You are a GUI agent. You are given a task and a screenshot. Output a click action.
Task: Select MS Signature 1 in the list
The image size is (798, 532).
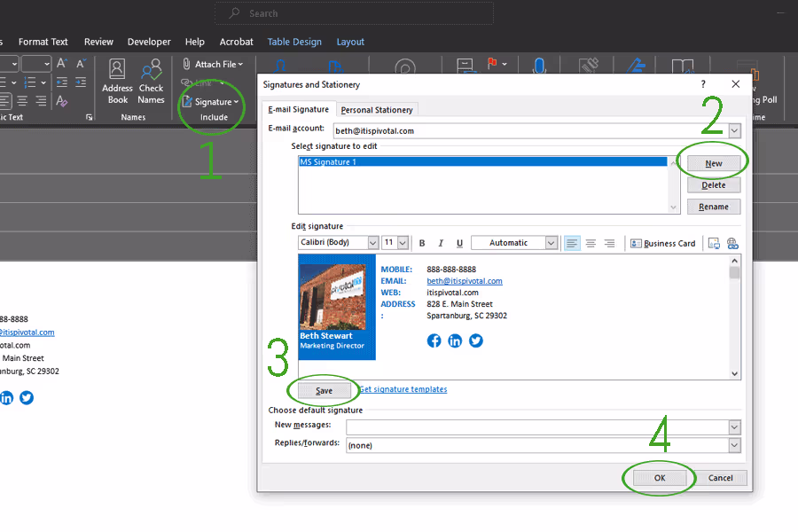(x=482, y=162)
